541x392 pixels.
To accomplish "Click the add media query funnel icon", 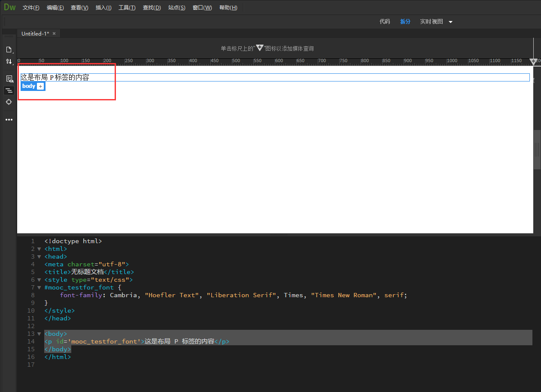I will point(260,48).
